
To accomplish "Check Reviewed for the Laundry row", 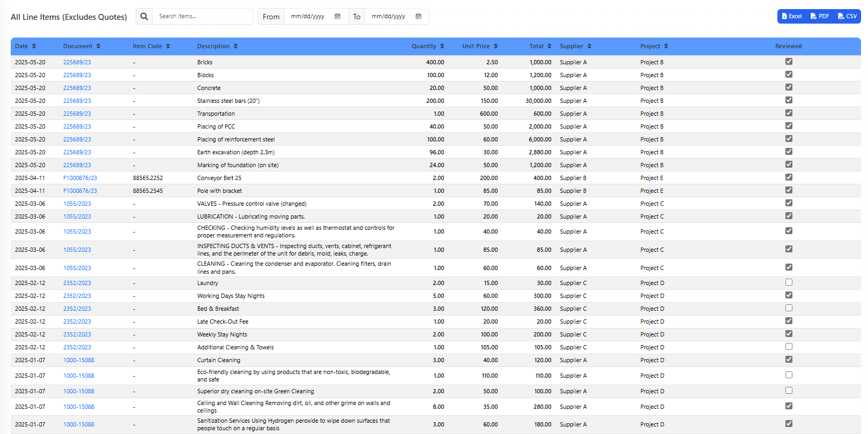I will (x=789, y=282).
